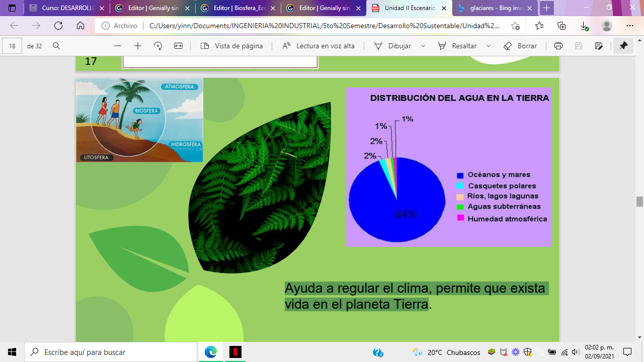Open the browser Collections icon

coord(561,26)
